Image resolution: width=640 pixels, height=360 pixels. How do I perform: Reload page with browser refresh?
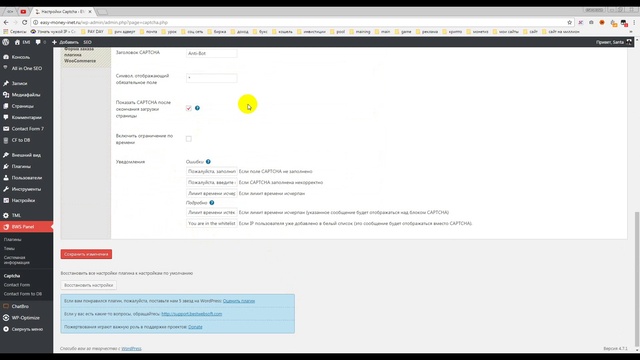24,22
